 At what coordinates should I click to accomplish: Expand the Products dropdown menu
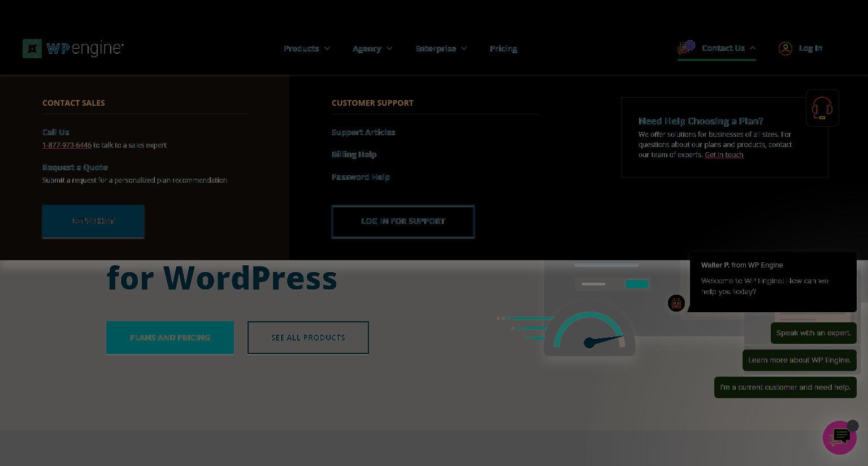coord(307,49)
